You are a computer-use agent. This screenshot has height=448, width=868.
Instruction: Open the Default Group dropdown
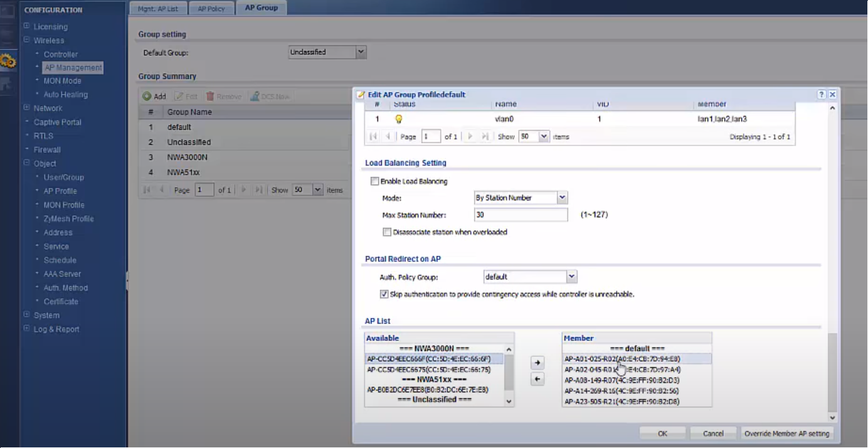pyautogui.click(x=361, y=53)
